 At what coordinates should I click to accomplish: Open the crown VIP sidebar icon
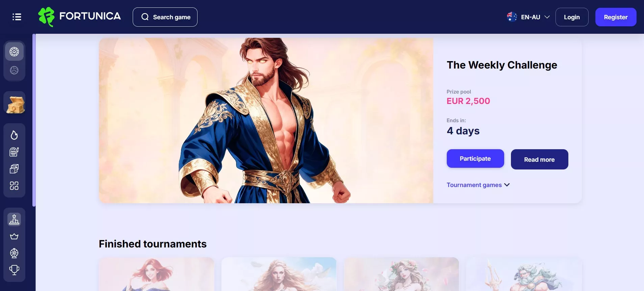pyautogui.click(x=14, y=236)
